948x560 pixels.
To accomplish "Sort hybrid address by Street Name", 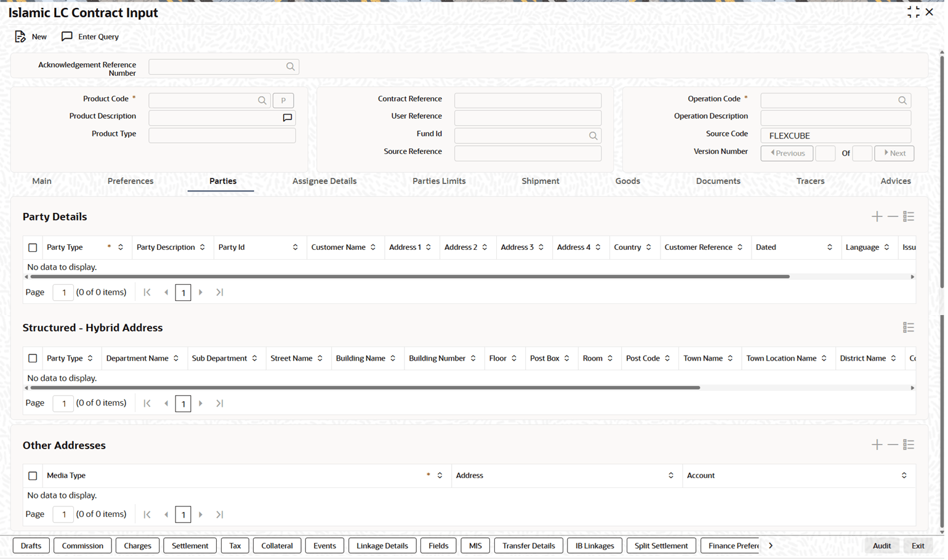I will click(320, 359).
